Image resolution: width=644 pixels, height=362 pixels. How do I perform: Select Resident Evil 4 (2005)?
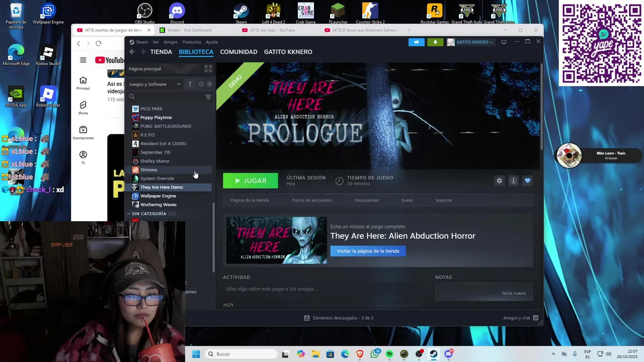tap(170, 144)
